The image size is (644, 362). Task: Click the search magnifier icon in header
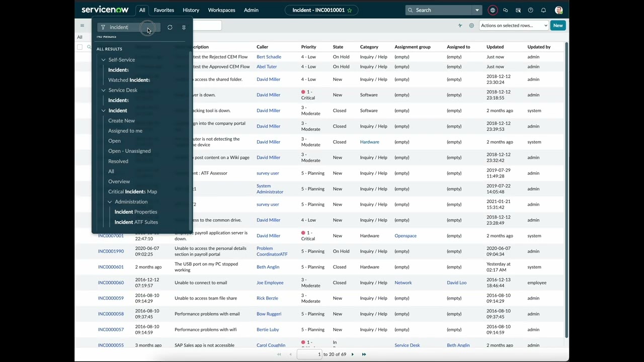(x=411, y=10)
